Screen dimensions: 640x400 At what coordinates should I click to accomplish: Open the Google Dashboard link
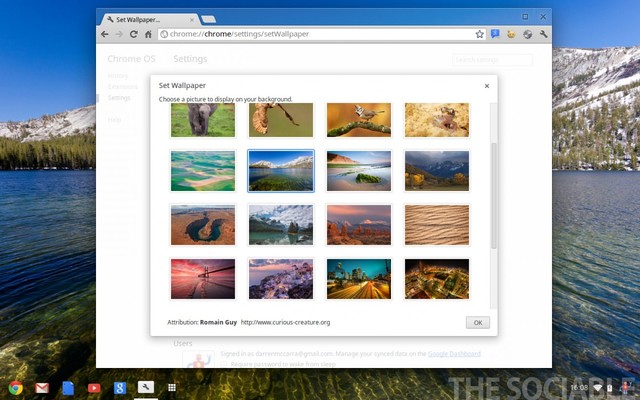454,353
